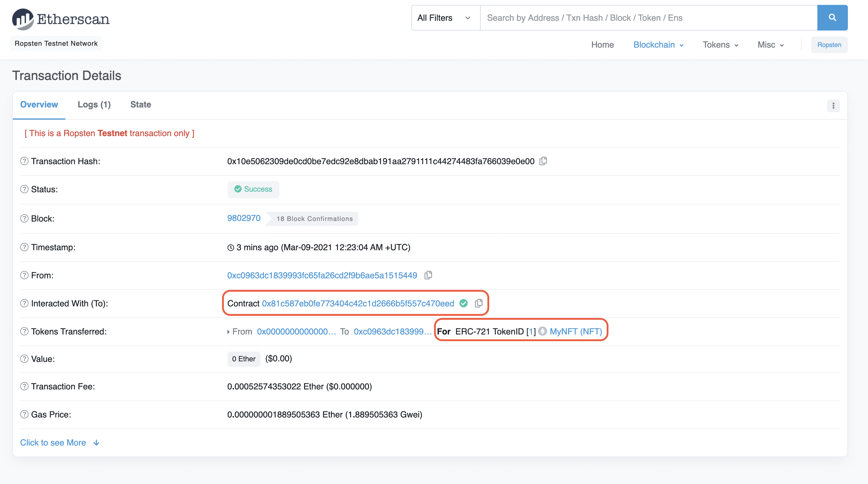868x484 pixels.
Task: Copy the transaction hash
Action: point(543,161)
